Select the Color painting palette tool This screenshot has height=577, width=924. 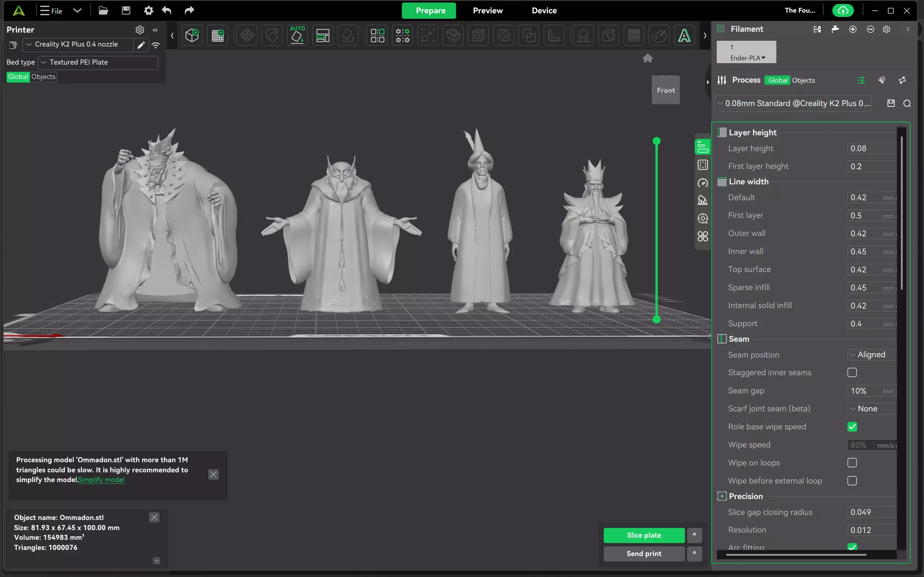point(659,35)
